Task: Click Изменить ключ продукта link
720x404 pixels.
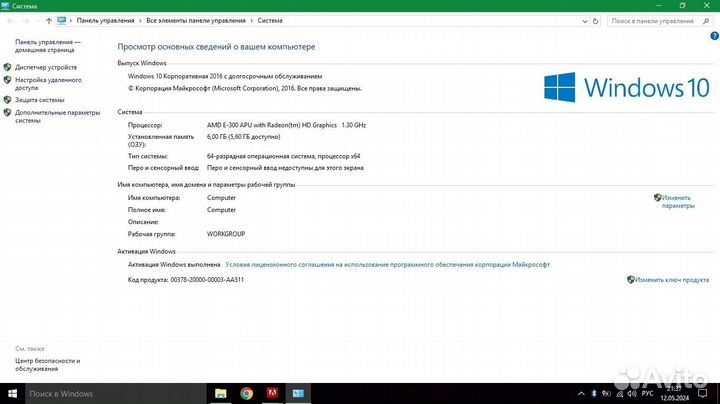Action: point(672,280)
